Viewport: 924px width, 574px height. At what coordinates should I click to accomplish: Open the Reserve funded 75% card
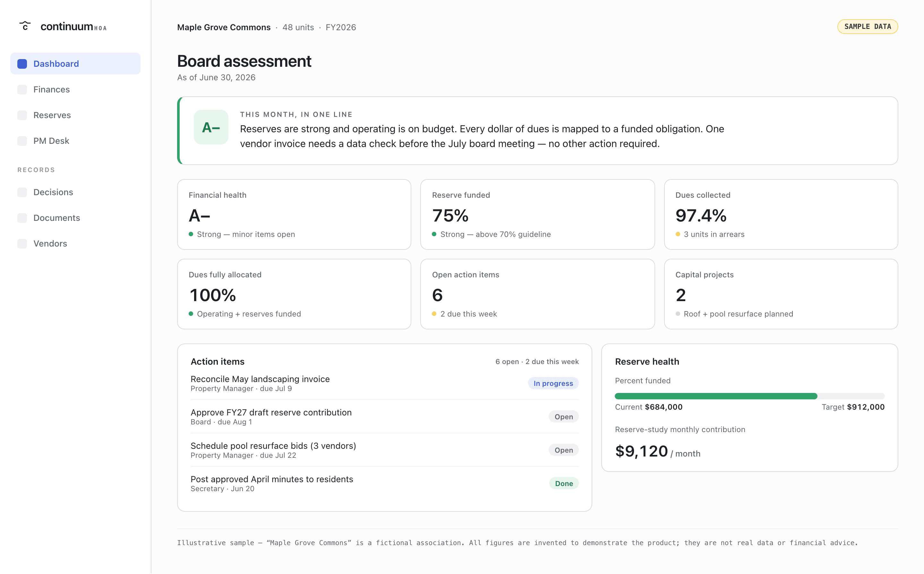pyautogui.click(x=537, y=214)
